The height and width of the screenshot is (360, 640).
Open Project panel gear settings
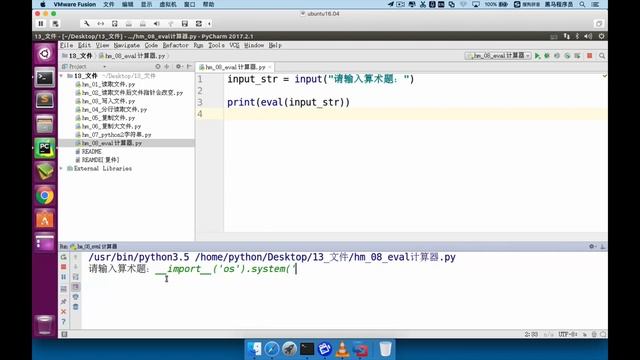pos(179,67)
